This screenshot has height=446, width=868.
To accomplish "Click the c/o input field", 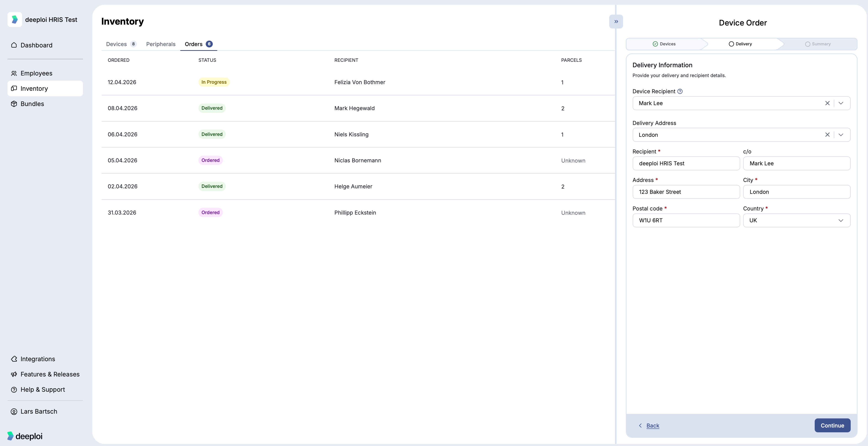I will point(796,163).
